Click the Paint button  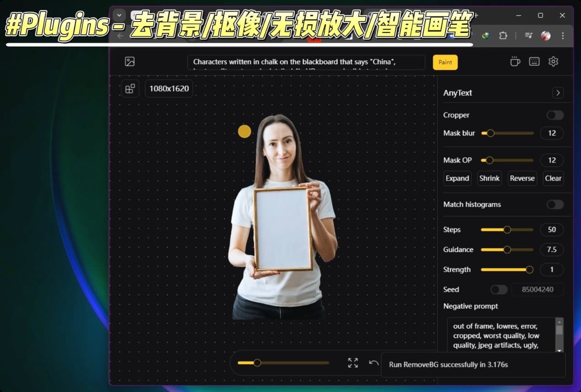coord(445,62)
